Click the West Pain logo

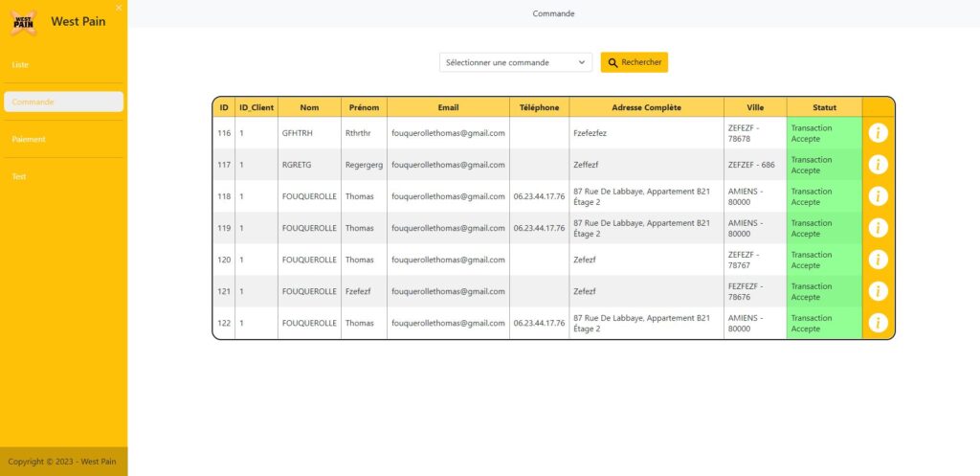[x=23, y=23]
